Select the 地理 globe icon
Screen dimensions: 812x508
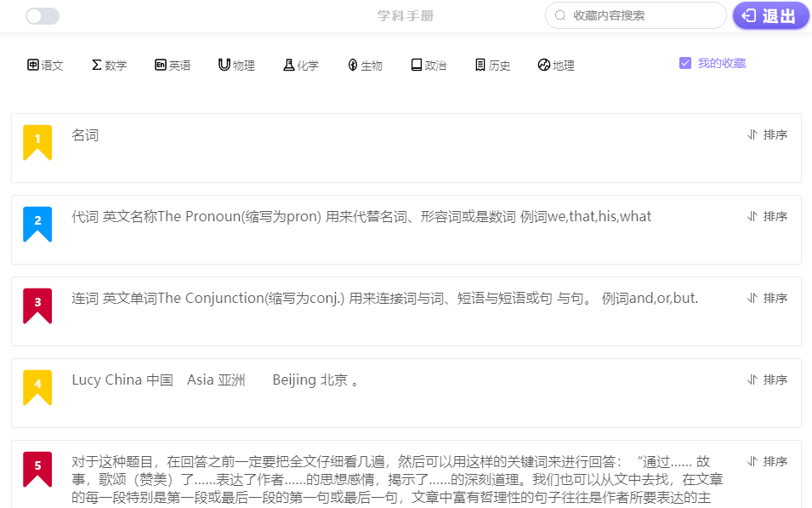(x=544, y=65)
